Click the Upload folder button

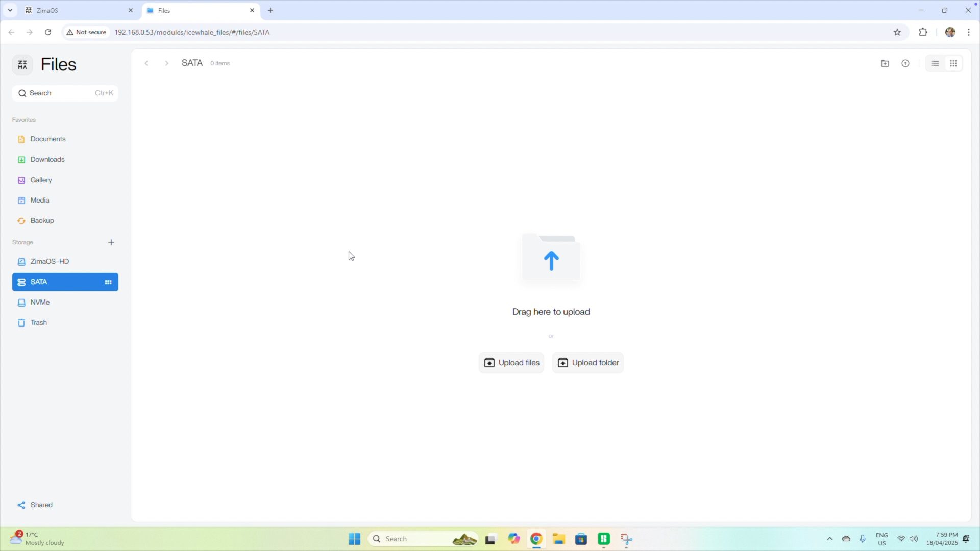click(x=588, y=363)
